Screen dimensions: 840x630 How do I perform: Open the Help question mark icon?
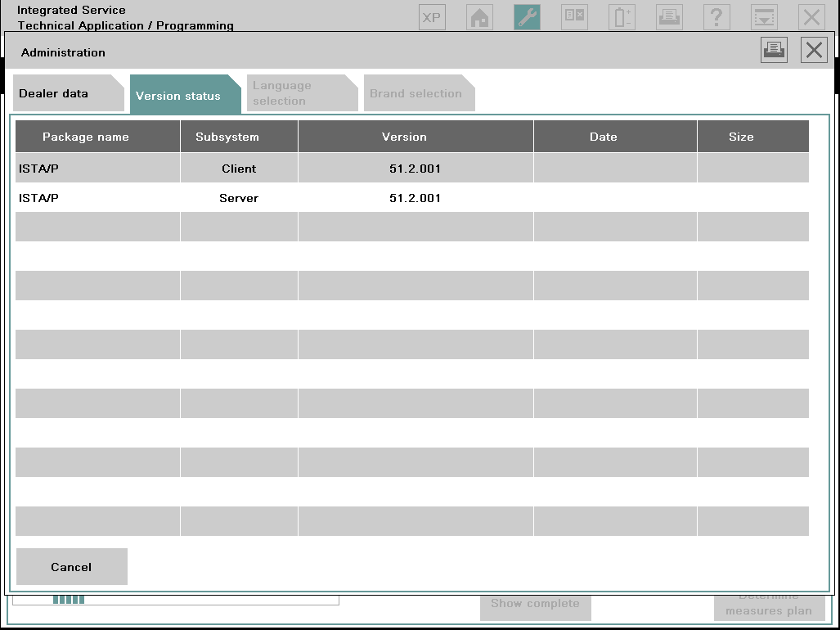(716, 17)
